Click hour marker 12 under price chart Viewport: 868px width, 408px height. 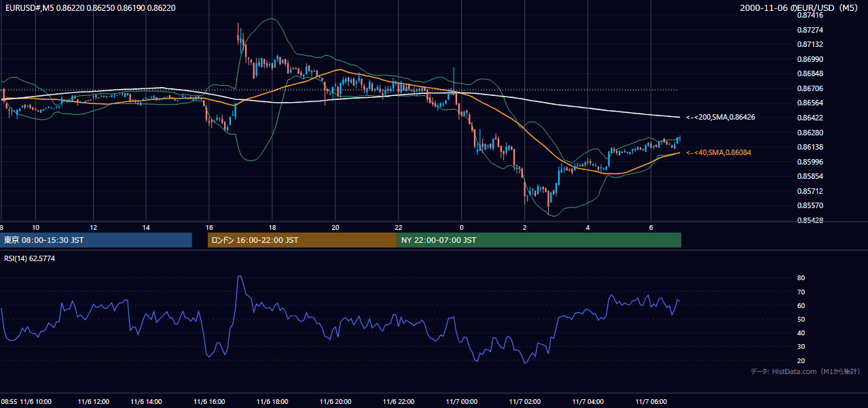pyautogui.click(x=93, y=227)
